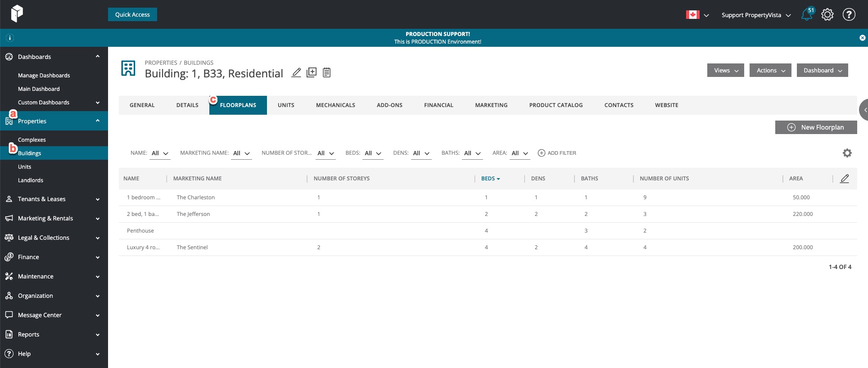Screen dimensions: 868x368
Task: Open the Website tab
Action: pyautogui.click(x=666, y=105)
